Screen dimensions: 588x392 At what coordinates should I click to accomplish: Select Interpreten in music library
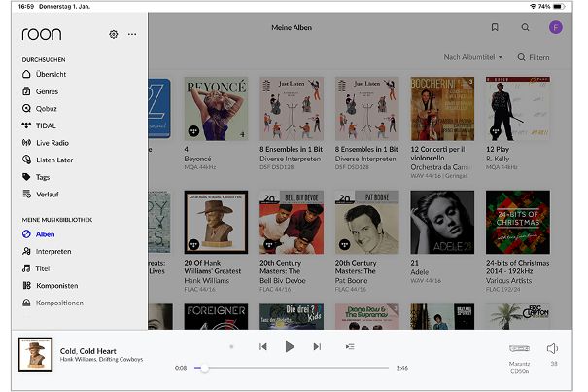(53, 251)
